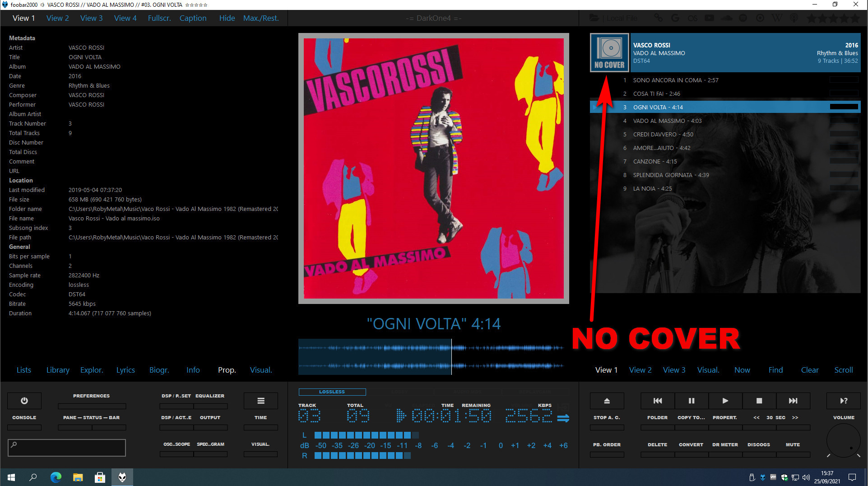Click the YouTube icon in top toolbar
The image size is (868, 486).
click(710, 18)
